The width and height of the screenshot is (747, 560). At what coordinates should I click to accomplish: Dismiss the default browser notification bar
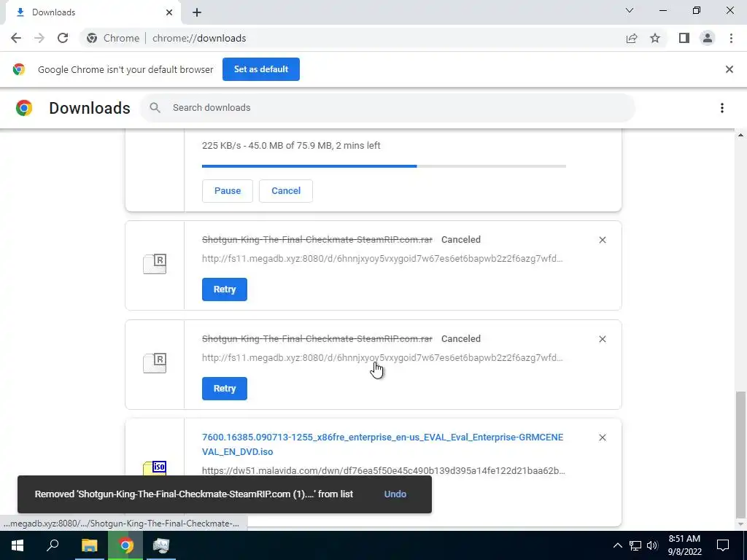(729, 69)
